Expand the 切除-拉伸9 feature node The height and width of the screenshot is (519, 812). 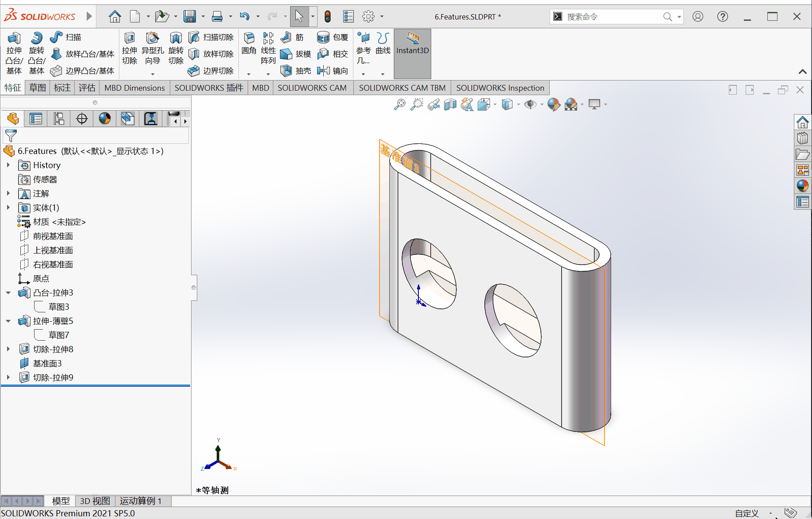8,377
